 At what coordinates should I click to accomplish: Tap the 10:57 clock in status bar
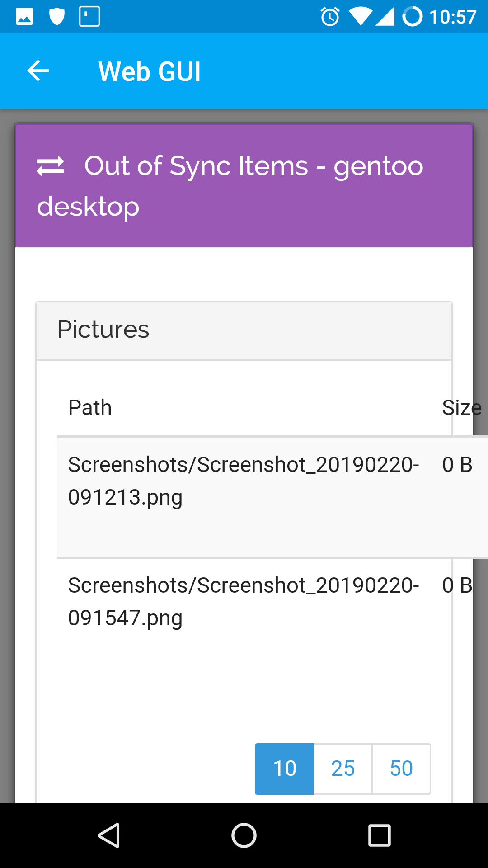point(452,16)
